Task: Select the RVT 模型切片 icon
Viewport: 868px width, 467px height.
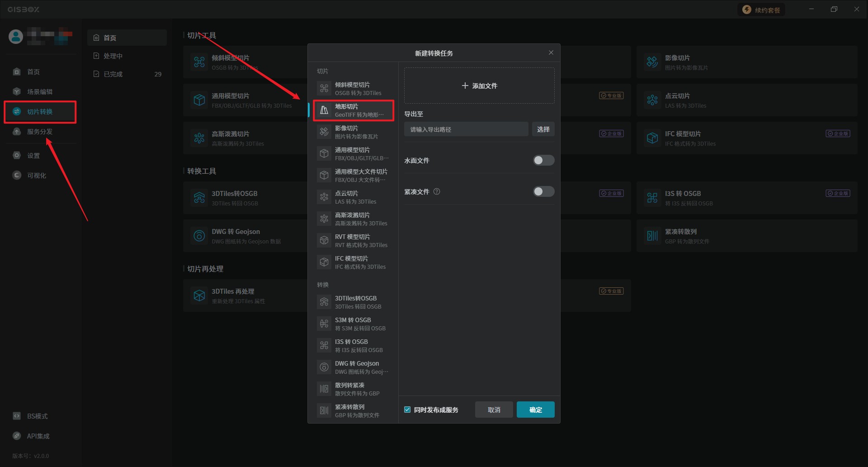Action: 324,241
